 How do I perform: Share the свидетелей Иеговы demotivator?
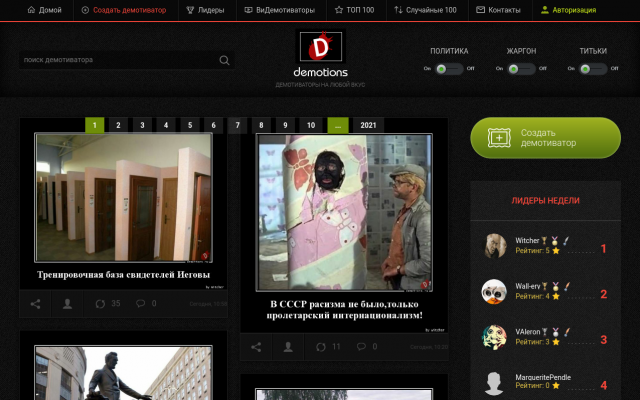[35, 304]
